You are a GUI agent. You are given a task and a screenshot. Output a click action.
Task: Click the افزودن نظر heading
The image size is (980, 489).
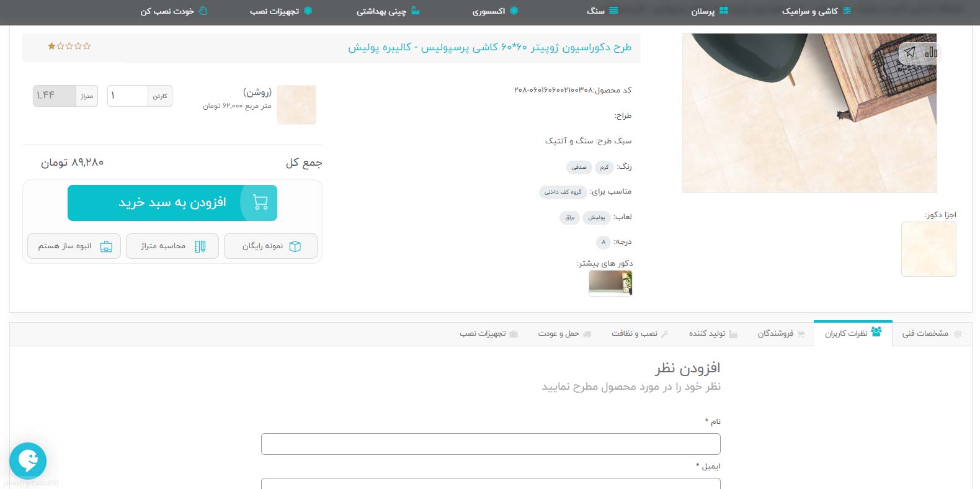[688, 369]
